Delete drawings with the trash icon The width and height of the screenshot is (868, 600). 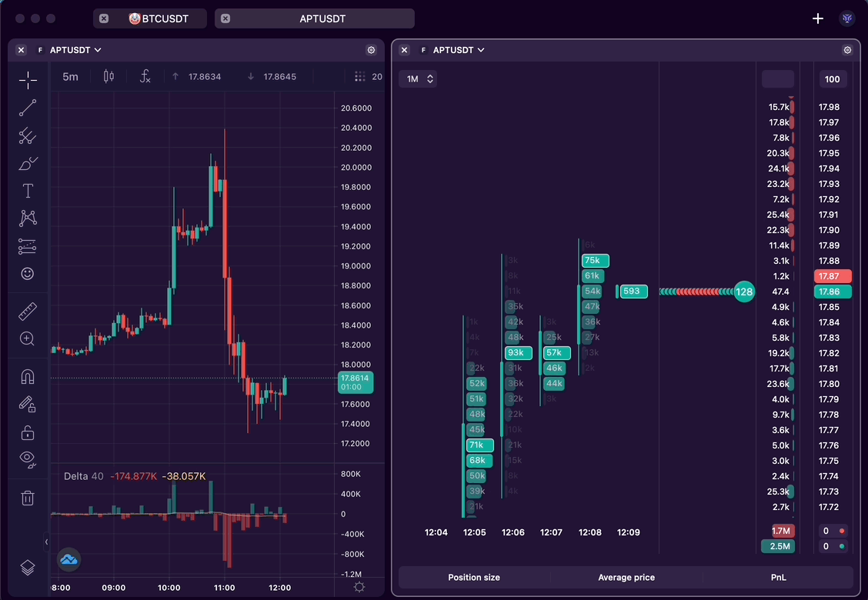click(x=28, y=498)
